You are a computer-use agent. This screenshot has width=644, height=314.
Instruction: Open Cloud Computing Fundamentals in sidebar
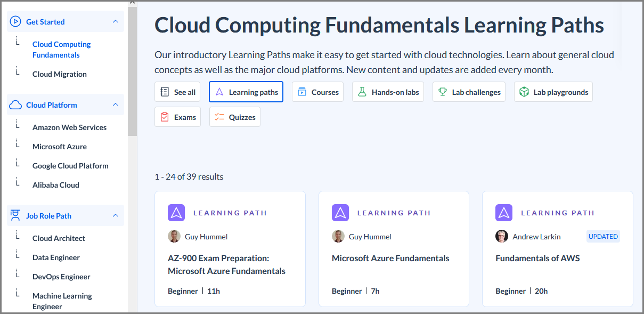pyautogui.click(x=62, y=50)
